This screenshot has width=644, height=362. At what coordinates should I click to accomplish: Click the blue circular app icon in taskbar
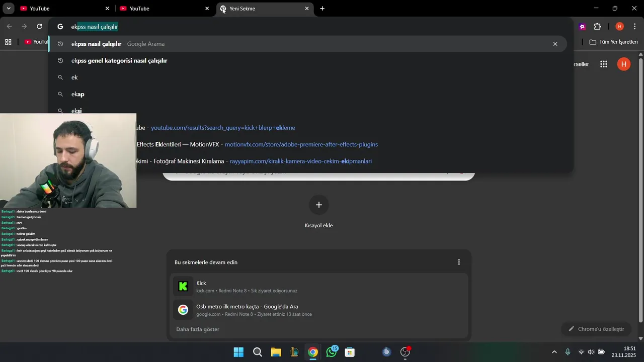386,352
